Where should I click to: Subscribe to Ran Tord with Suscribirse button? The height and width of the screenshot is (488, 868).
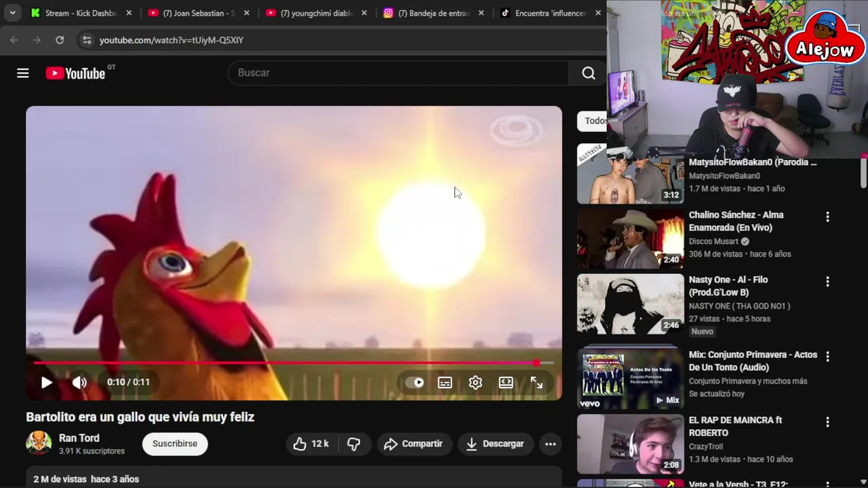click(x=175, y=444)
